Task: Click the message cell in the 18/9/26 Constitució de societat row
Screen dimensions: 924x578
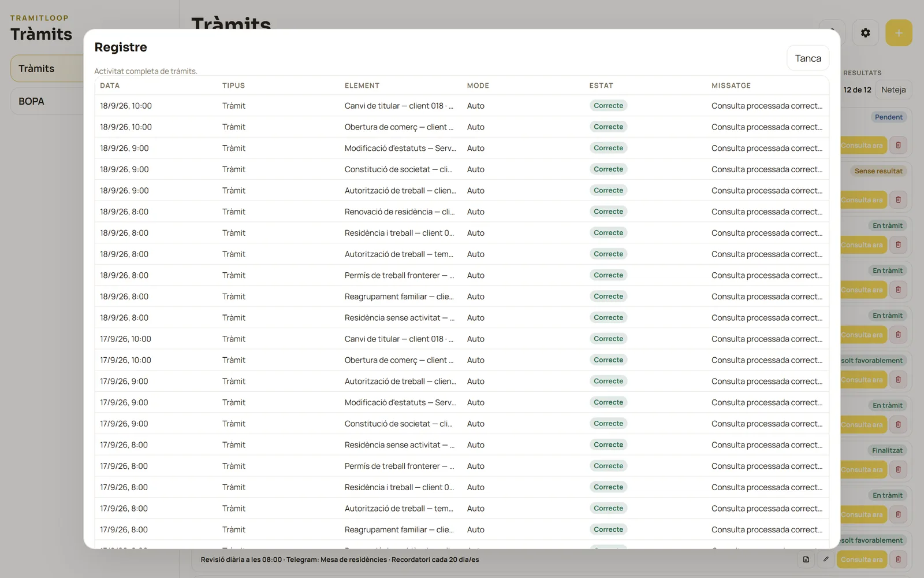Action: point(767,169)
